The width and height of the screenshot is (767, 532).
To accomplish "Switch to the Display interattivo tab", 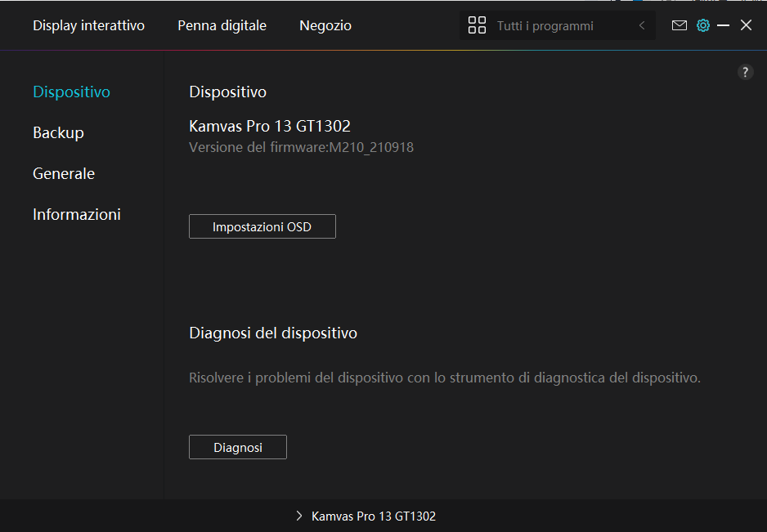I will 88,25.
